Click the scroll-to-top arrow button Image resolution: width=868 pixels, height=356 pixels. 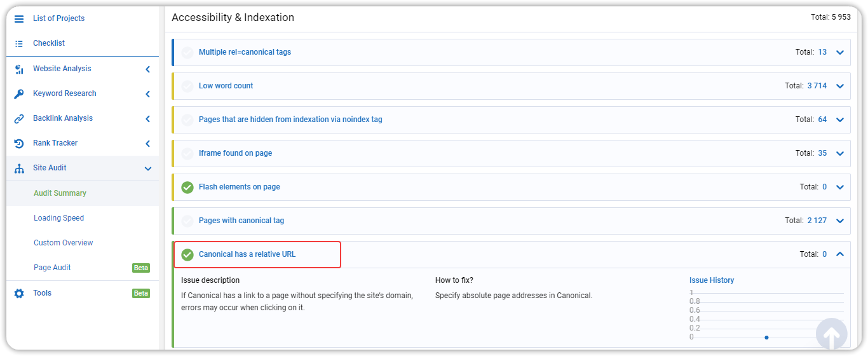[x=832, y=334]
